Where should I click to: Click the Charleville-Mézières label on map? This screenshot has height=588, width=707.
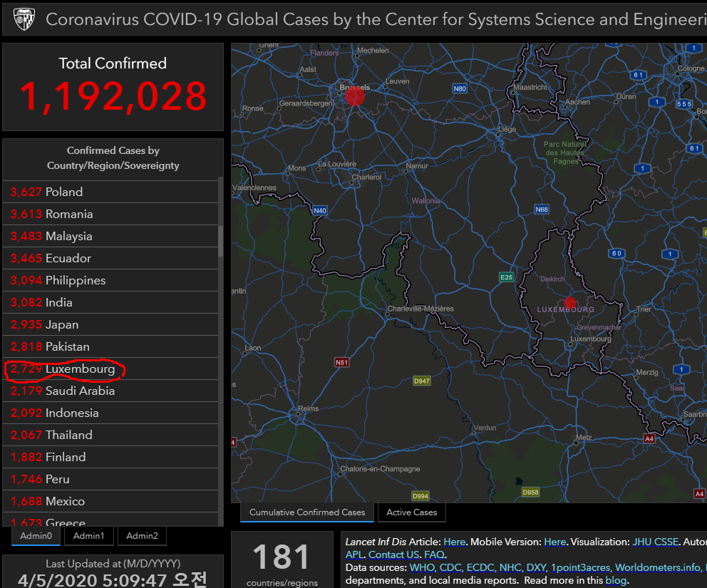click(x=420, y=309)
